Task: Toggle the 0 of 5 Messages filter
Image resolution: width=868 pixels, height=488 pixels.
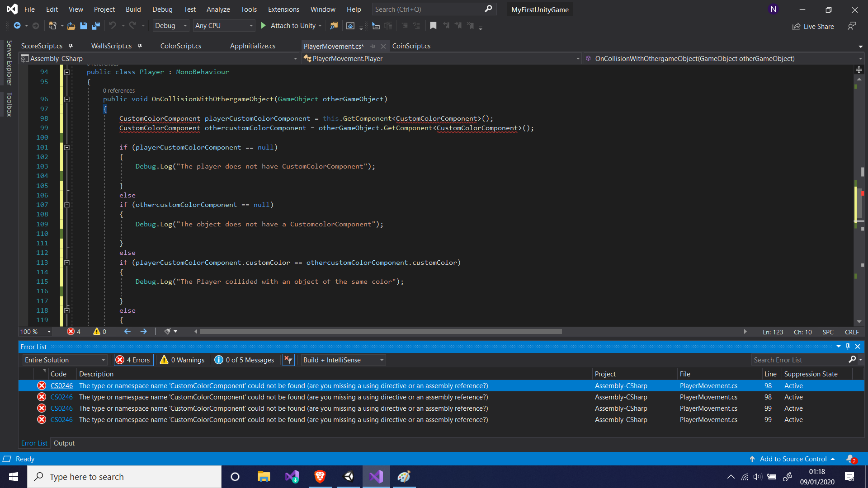Action: [x=245, y=360]
